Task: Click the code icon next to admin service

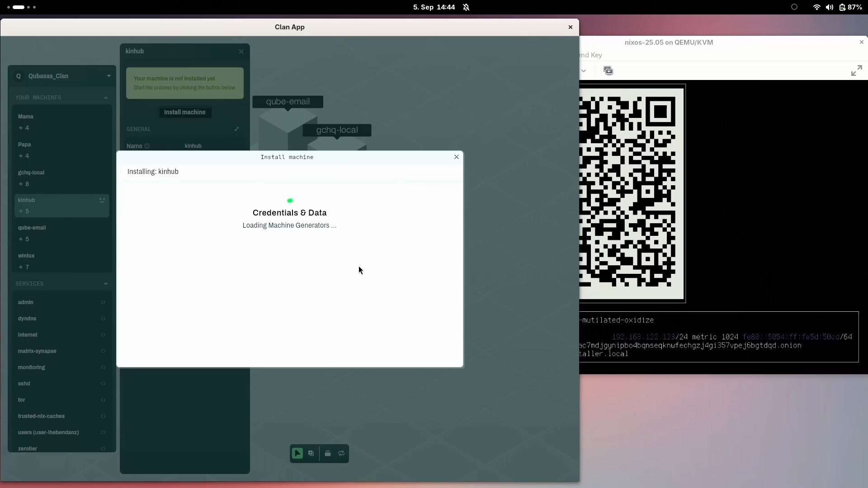Action: [x=103, y=302]
